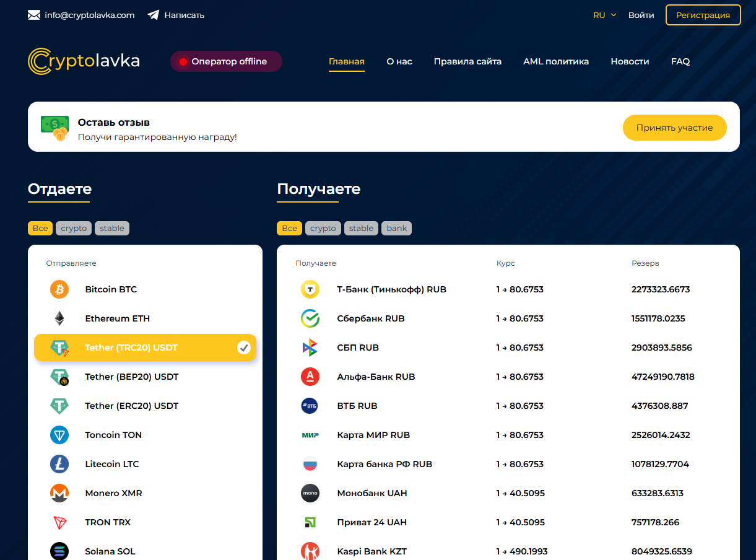Click the Bitcoin BTC coin icon
This screenshot has height=560, width=756.
coord(59,289)
